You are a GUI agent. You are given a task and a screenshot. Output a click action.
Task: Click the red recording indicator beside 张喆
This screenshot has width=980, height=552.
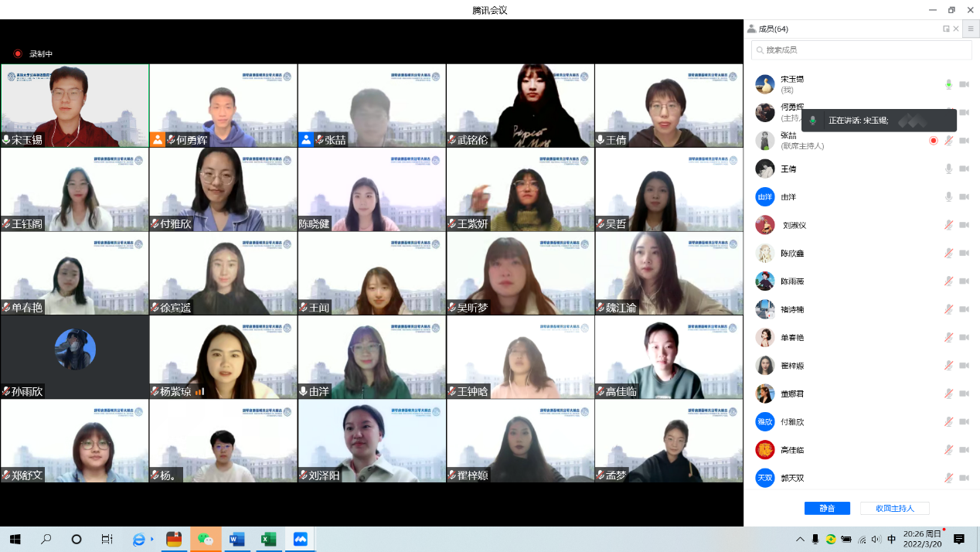click(933, 141)
